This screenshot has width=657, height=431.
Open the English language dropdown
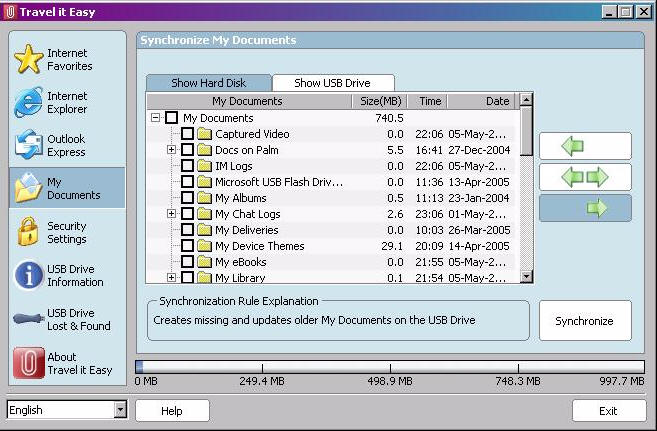pos(120,410)
